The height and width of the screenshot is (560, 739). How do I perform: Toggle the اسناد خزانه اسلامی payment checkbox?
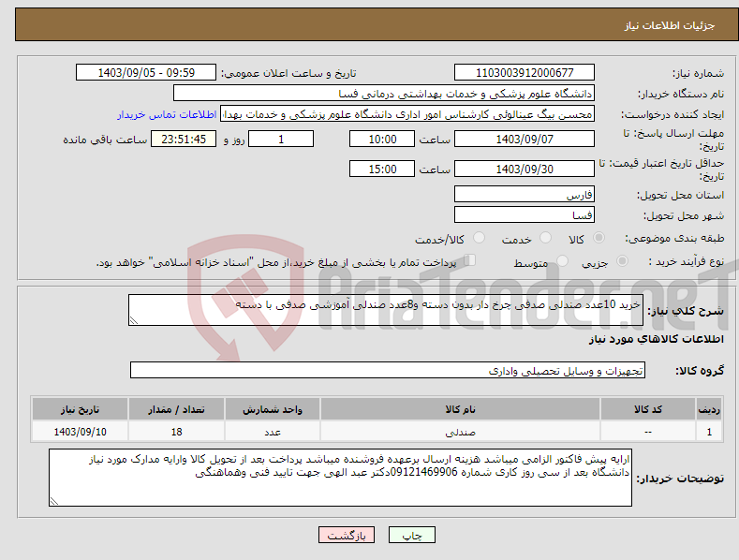(x=469, y=260)
